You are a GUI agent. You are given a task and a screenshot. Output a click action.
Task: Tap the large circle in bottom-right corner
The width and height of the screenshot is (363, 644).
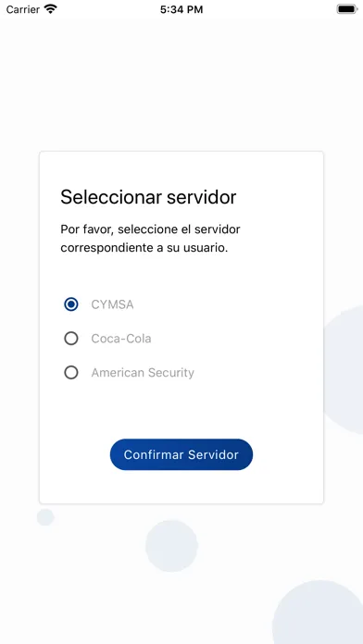[318, 612]
